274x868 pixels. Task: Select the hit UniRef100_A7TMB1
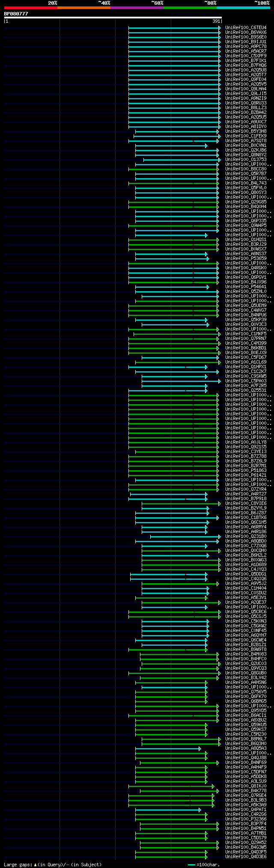(x=246, y=833)
